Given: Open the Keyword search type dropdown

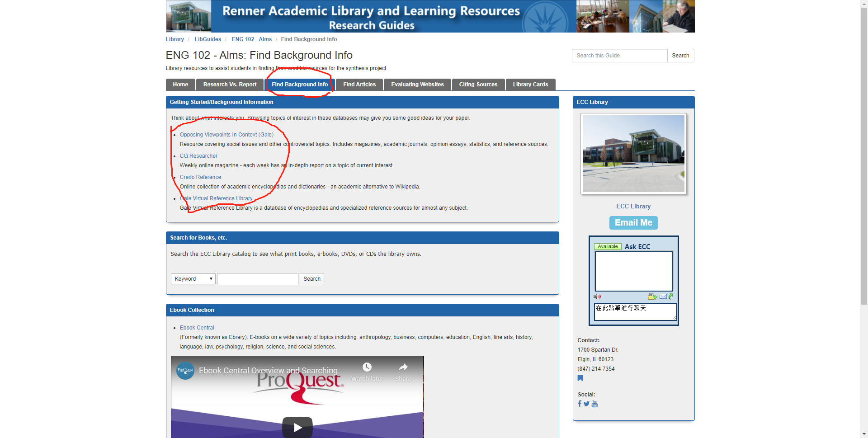Looking at the screenshot, I should click(x=193, y=279).
